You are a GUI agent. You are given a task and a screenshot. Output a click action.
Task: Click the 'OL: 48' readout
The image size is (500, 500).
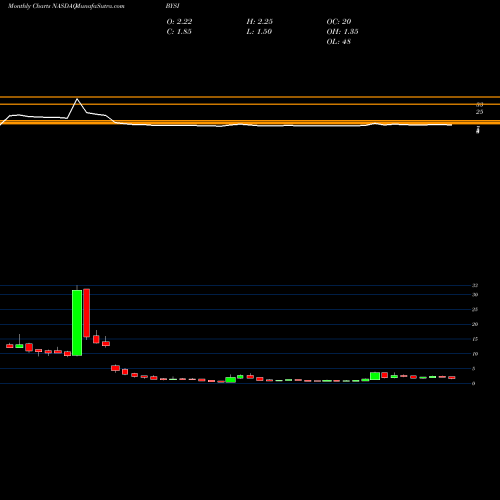pos(339,41)
